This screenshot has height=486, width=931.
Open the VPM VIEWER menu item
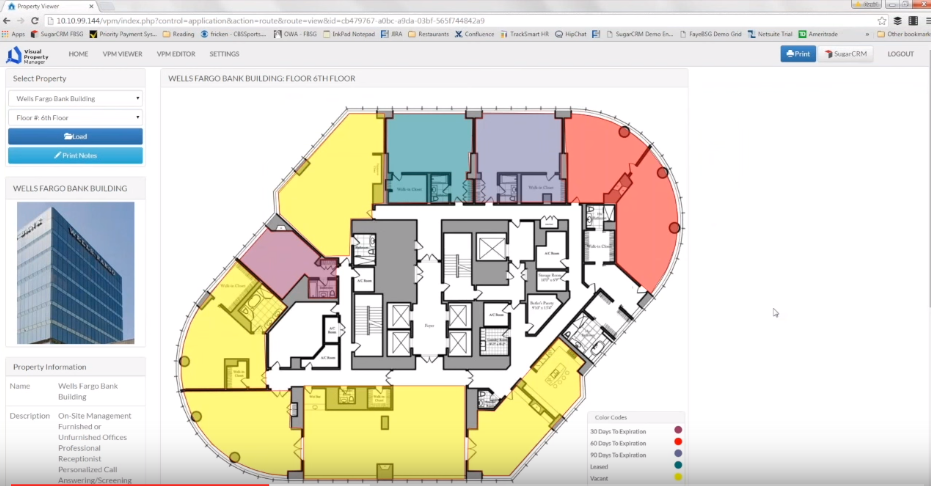click(122, 54)
